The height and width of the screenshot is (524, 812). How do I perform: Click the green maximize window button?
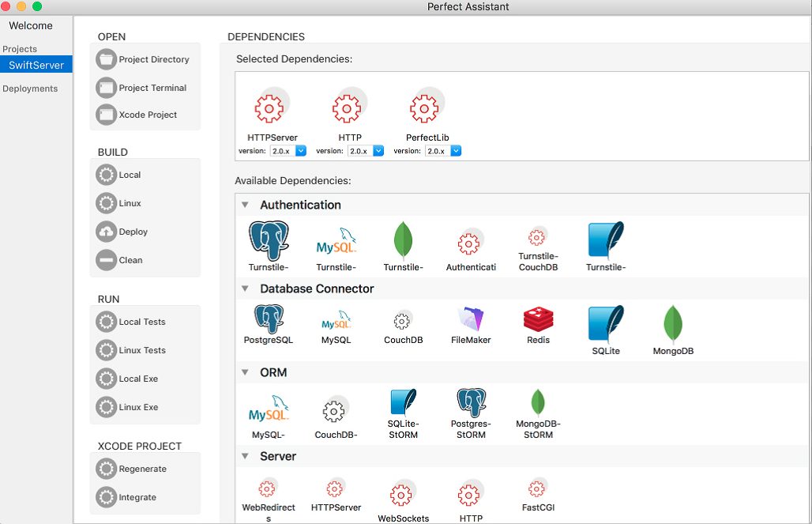tap(37, 6)
